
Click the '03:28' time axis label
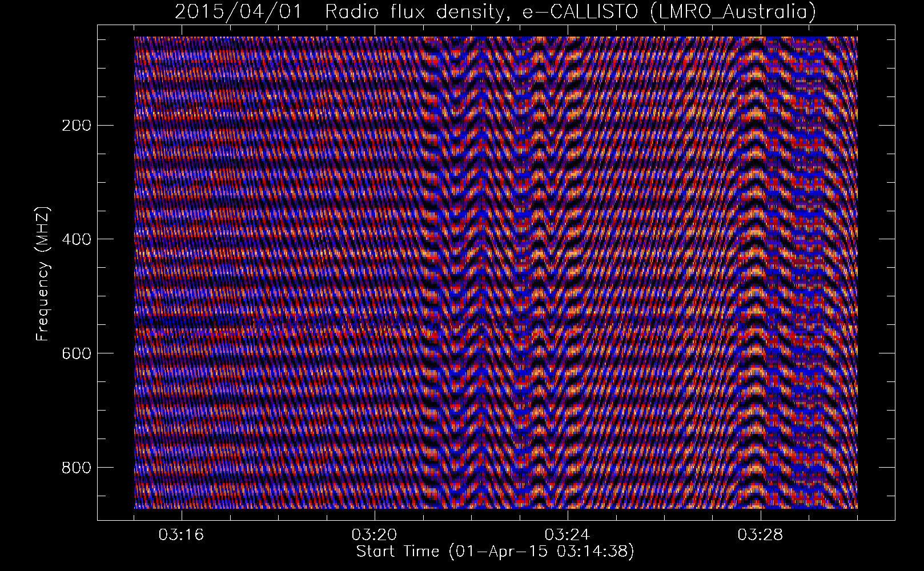coord(761,535)
